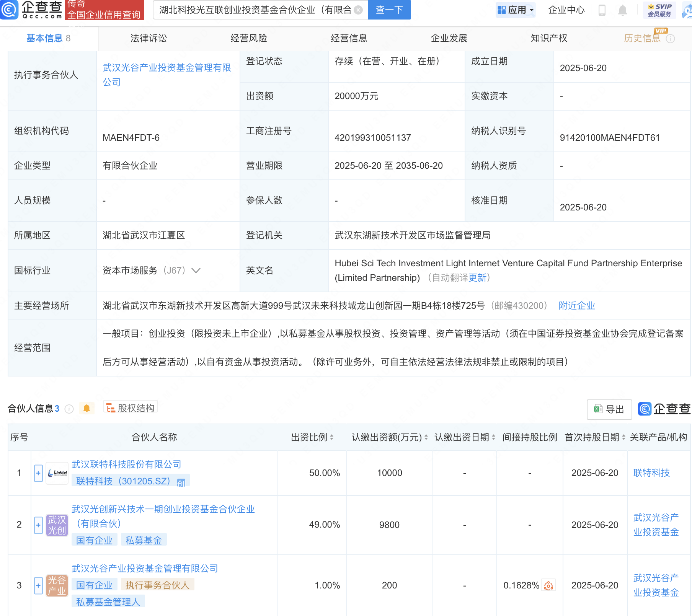Switch to 知识产权 tab
The image size is (692, 616).
[x=549, y=38]
